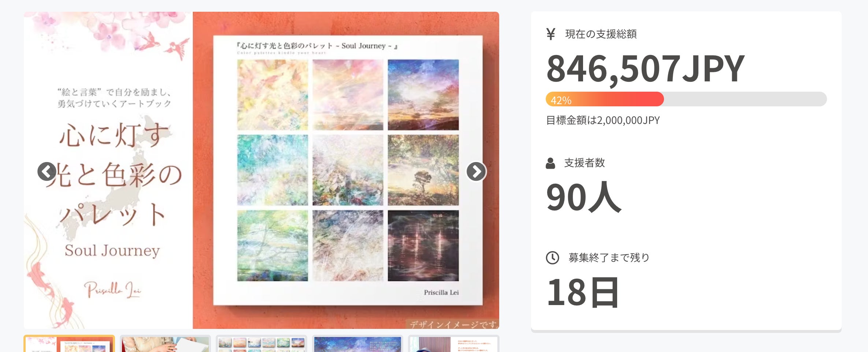Click the previous image arrow on carousel
Viewport: 868px width, 352px height.
(47, 171)
